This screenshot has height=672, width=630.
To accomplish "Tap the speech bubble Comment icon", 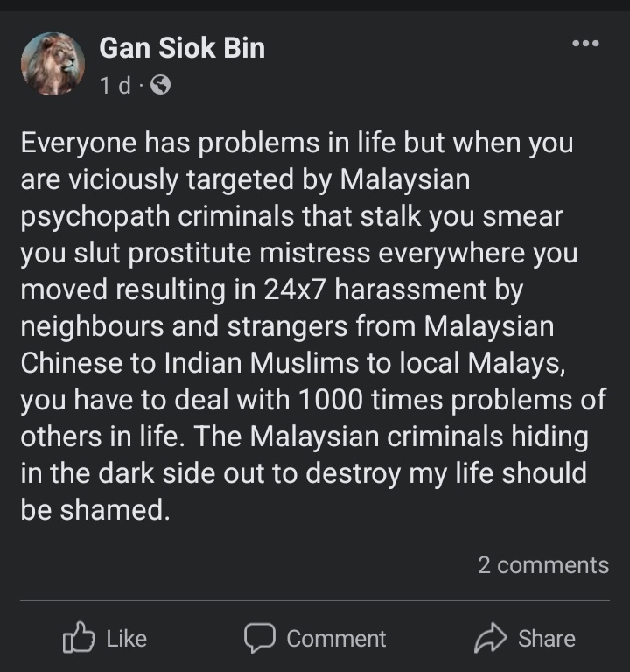I will coord(260,637).
